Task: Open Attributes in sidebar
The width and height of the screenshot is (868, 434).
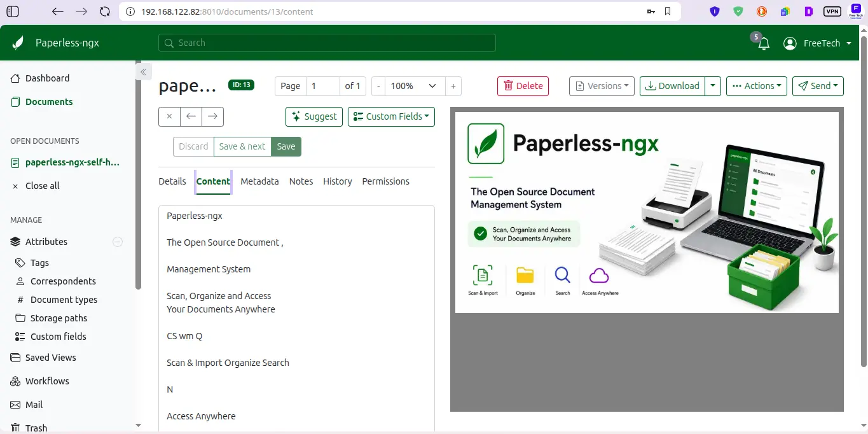Action: (x=46, y=242)
